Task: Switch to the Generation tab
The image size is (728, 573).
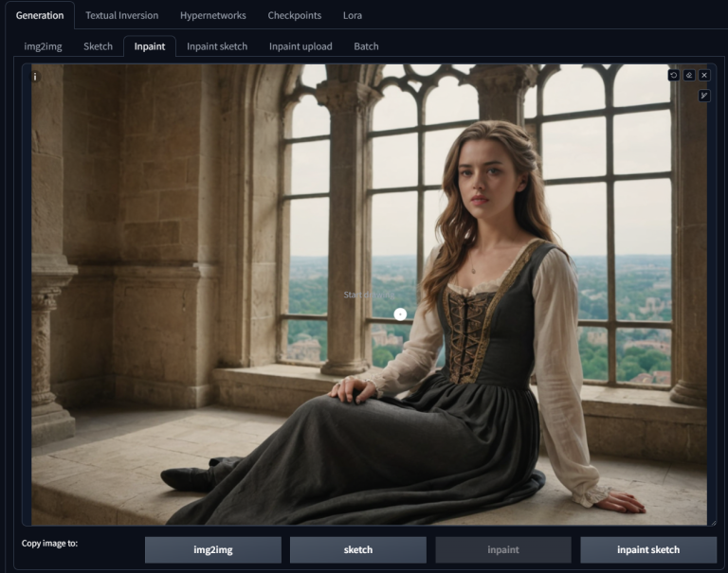Action: click(40, 15)
